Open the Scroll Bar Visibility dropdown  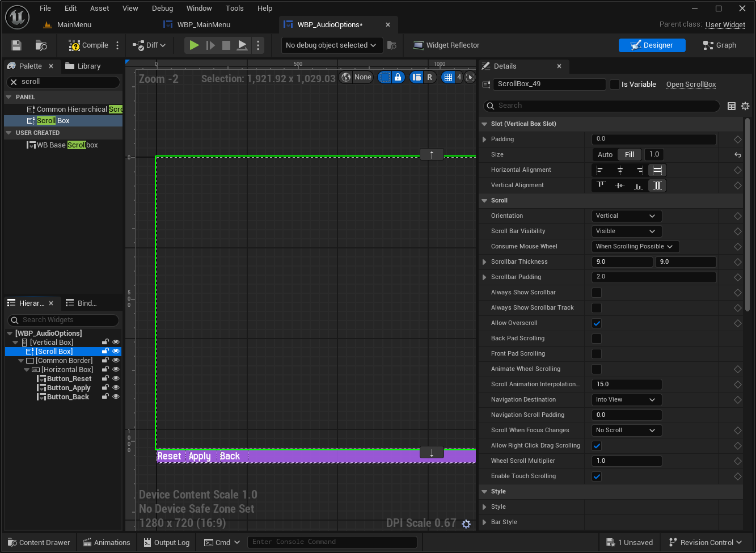pos(626,231)
